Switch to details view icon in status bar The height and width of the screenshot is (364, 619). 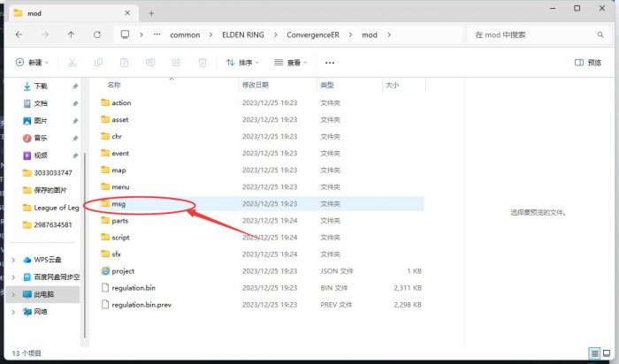594,353
